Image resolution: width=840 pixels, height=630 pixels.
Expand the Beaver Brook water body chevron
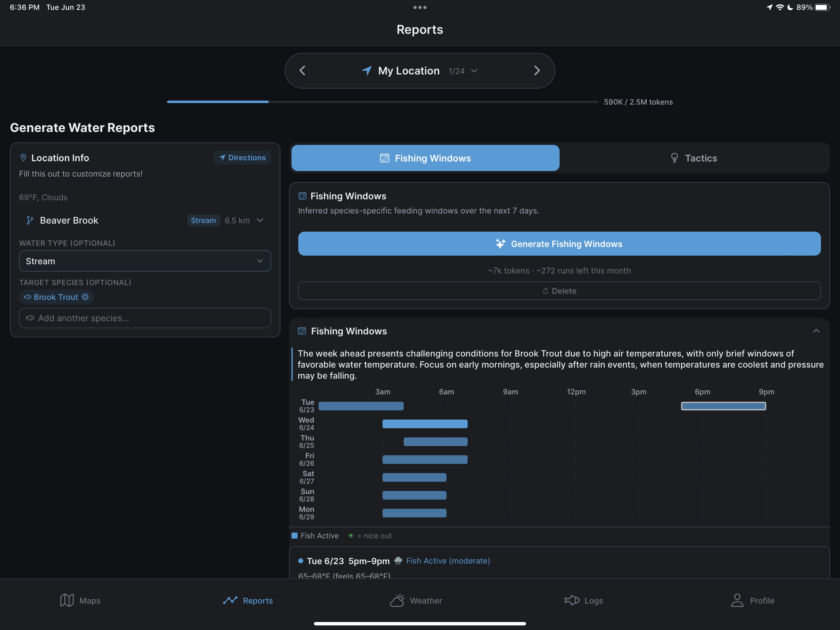pyautogui.click(x=260, y=220)
